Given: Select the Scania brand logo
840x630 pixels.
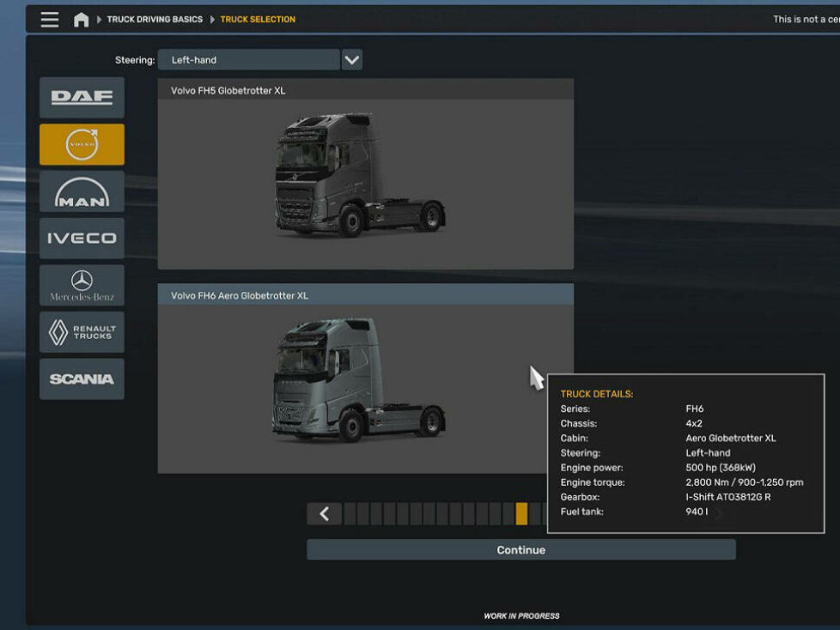Looking at the screenshot, I should tap(82, 379).
